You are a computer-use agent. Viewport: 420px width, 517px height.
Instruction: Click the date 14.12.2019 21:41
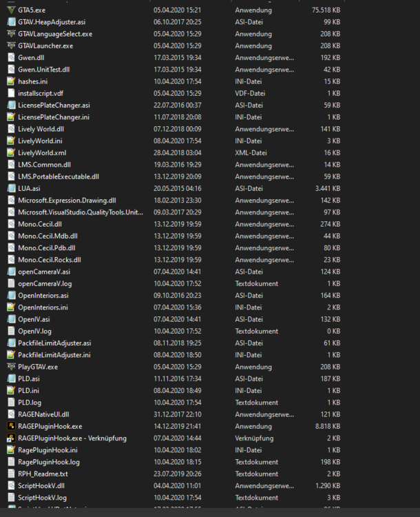coord(177,426)
